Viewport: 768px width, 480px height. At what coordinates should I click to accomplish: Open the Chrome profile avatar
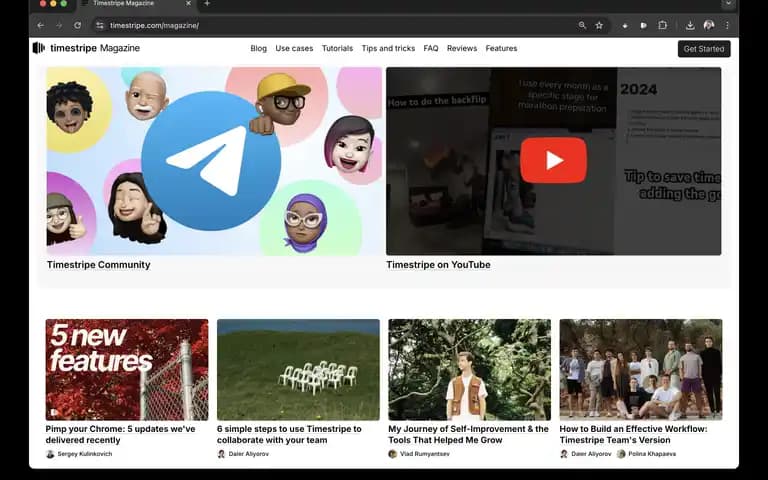pos(709,25)
